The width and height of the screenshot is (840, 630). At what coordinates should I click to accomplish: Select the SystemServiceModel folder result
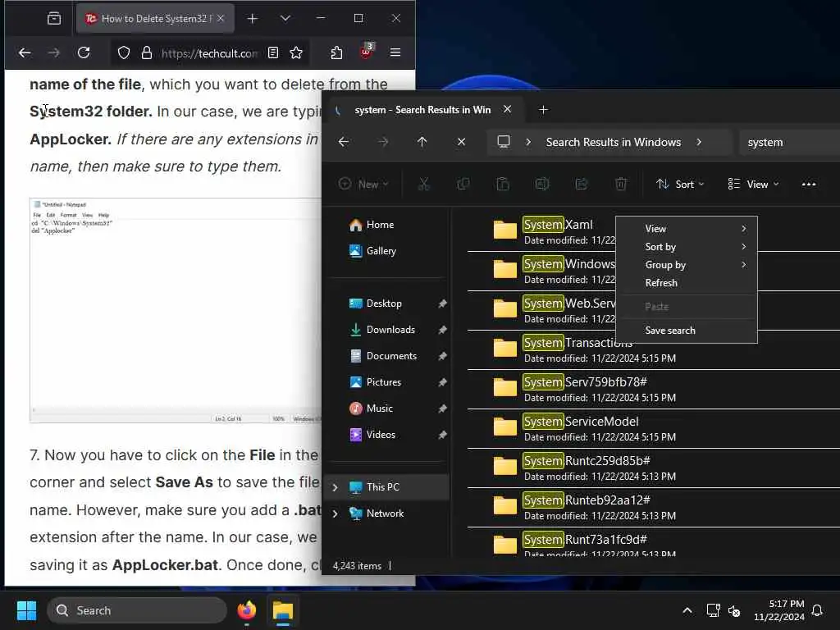point(654,428)
